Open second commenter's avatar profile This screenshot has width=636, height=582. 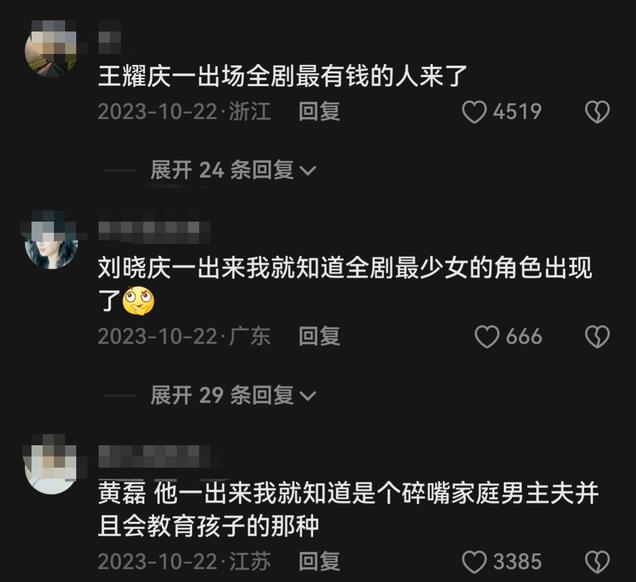51,242
